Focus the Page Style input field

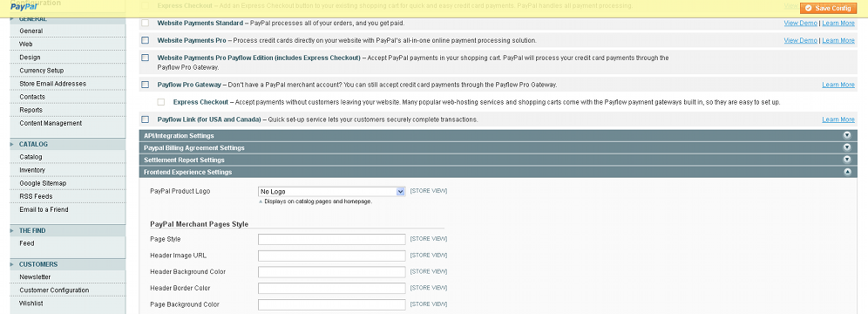point(331,239)
